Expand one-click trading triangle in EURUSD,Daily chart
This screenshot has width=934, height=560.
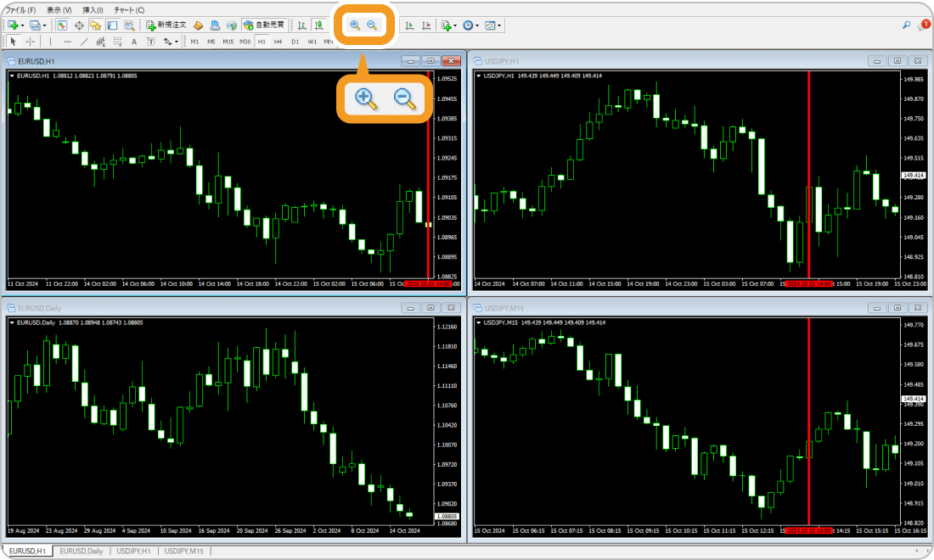tap(12, 322)
